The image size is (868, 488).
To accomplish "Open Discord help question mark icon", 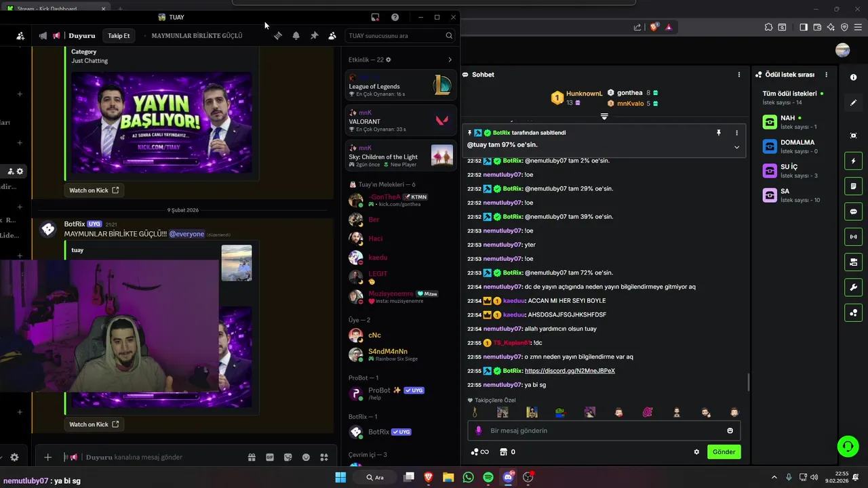I will tap(395, 17).
